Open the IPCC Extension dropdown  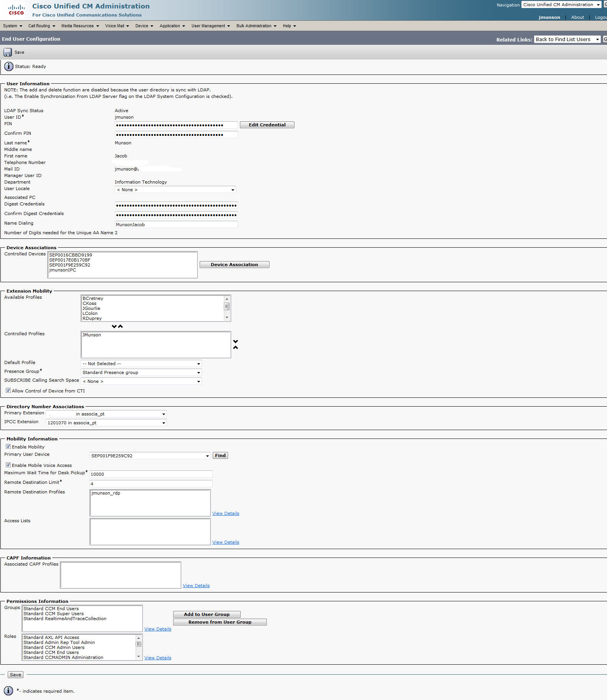click(x=106, y=423)
